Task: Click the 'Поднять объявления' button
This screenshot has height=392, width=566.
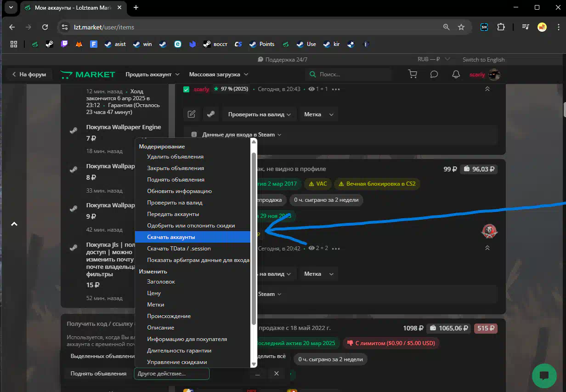Action: [x=98, y=374]
